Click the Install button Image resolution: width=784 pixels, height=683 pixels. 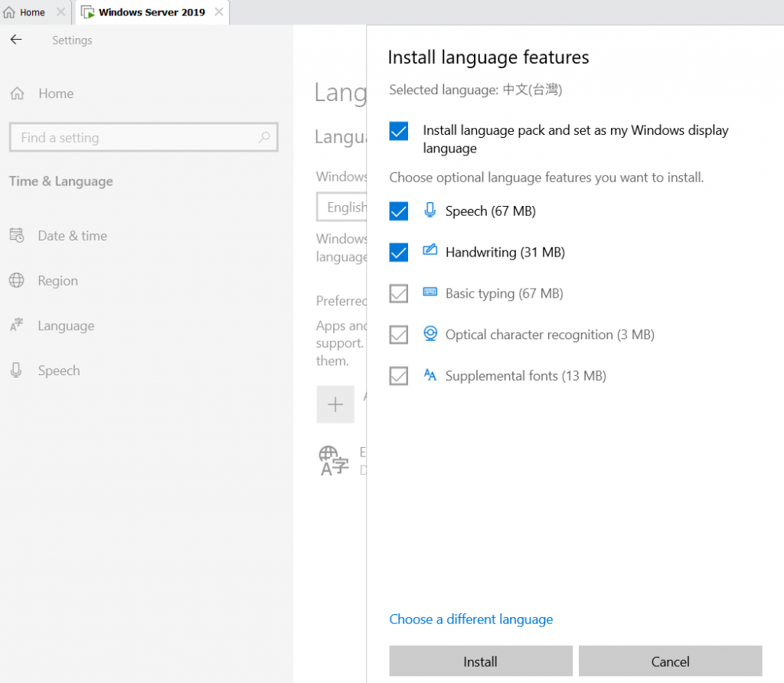point(481,661)
